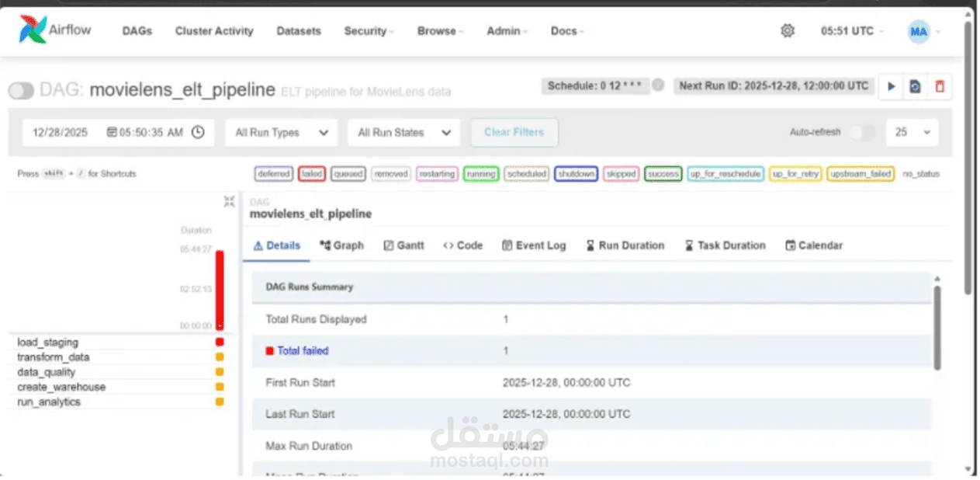Click the data_quality status square
Viewport: 980px width, 480px height.
(x=220, y=372)
